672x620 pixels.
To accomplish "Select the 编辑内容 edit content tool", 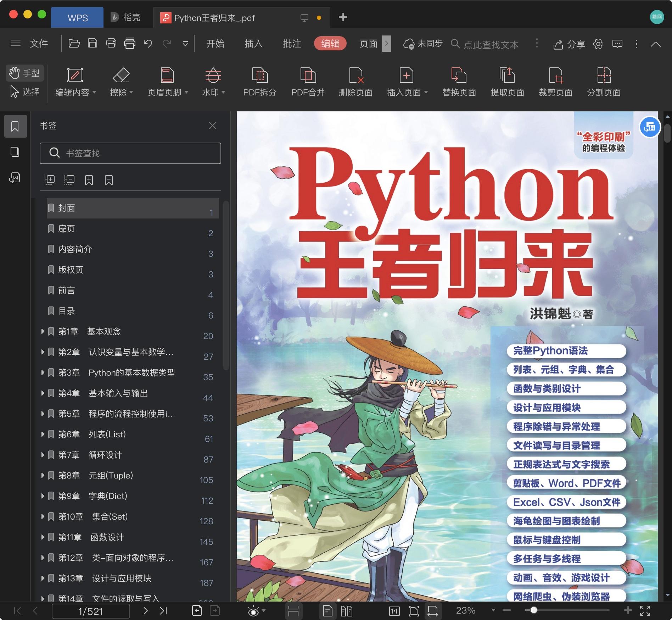I will tap(75, 82).
